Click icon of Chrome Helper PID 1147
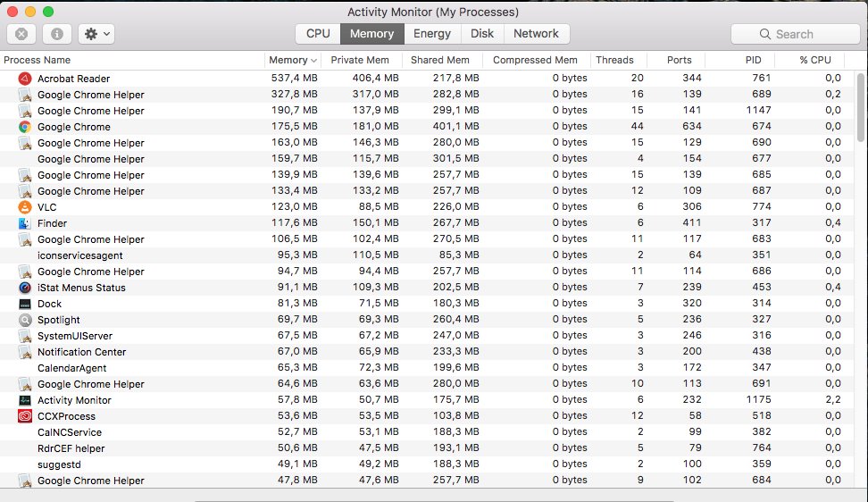Viewport: 868px width, 502px height. (25, 111)
